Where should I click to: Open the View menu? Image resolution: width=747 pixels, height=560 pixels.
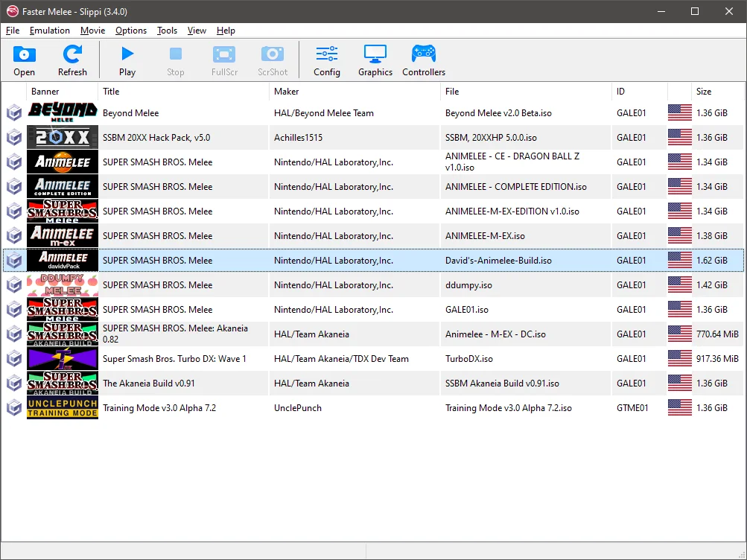click(196, 31)
